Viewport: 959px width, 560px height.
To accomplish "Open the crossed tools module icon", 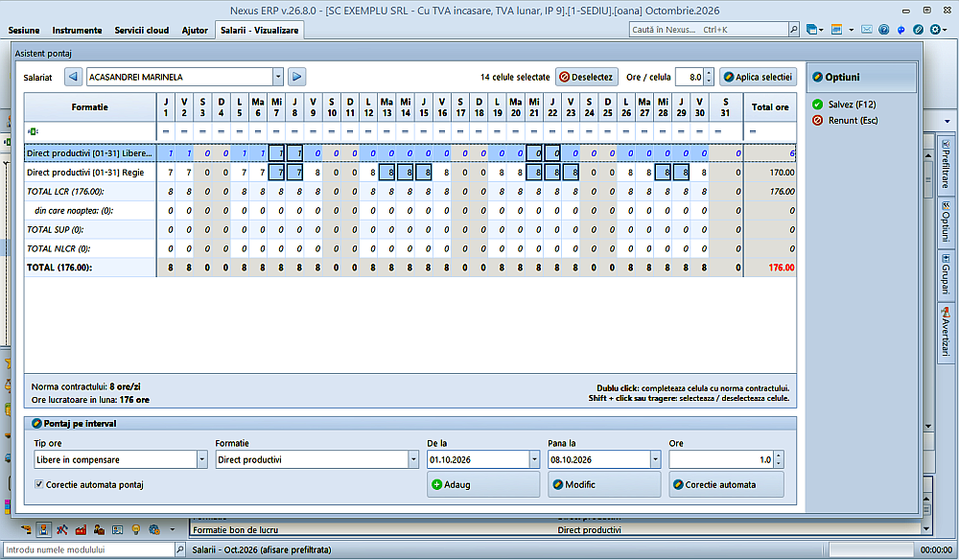I will click(x=61, y=529).
